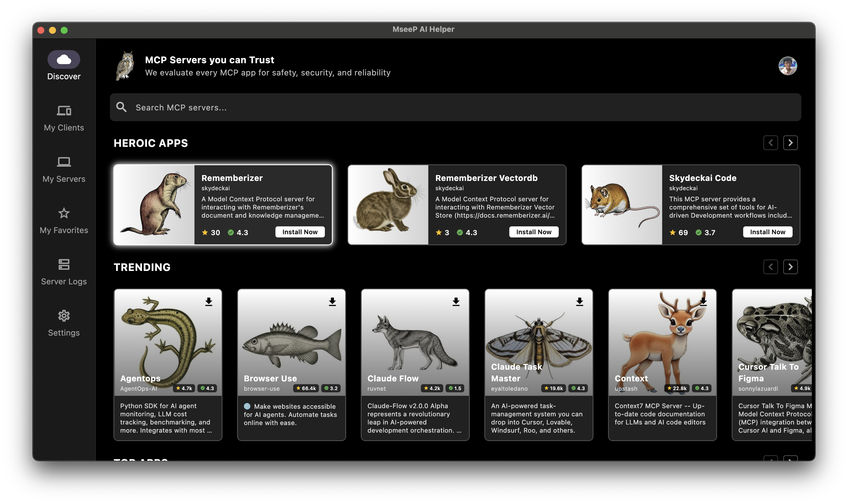848x504 pixels.
Task: Click the user profile avatar
Action: (x=788, y=66)
